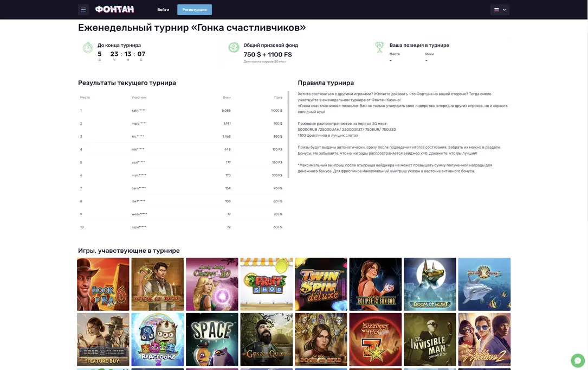588x370 pixels.
Task: Select The Invisible Man slot
Action: click(430, 339)
